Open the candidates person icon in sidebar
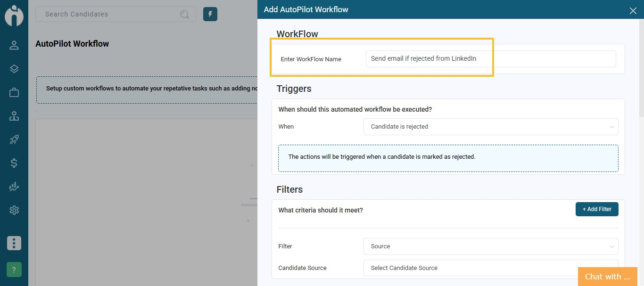 tap(14, 45)
